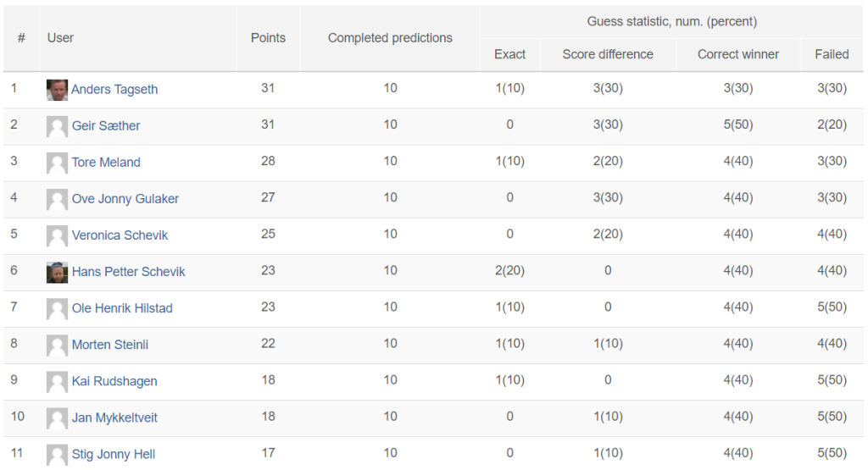Screen dimensions: 868x470
Task: Click Hans Petter Schevik's avatar photo
Action: [x=57, y=272]
